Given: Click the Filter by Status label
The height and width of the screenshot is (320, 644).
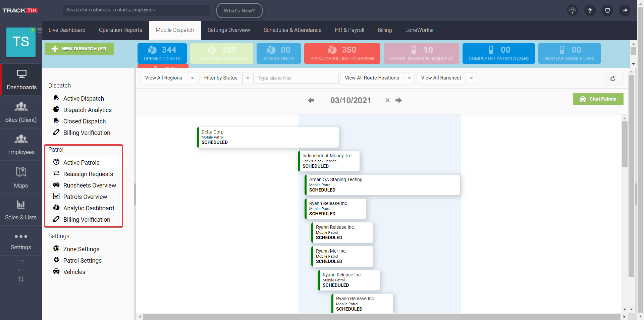Looking at the screenshot, I should 221,78.
